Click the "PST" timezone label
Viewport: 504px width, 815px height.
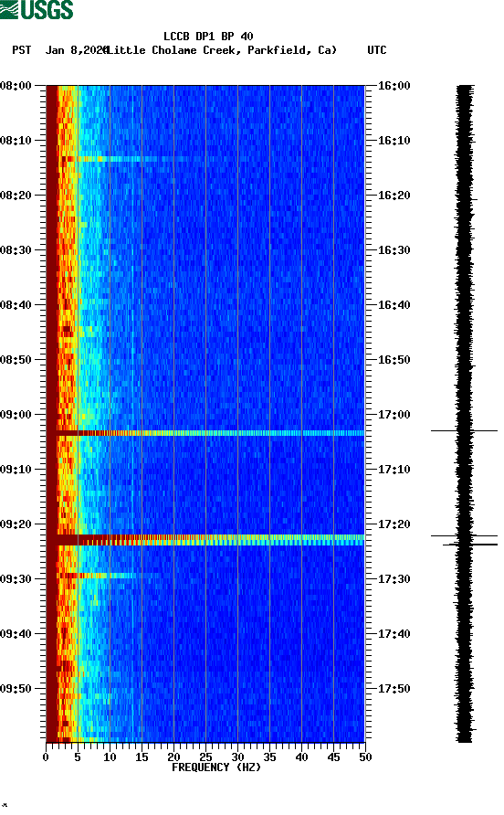(22, 50)
